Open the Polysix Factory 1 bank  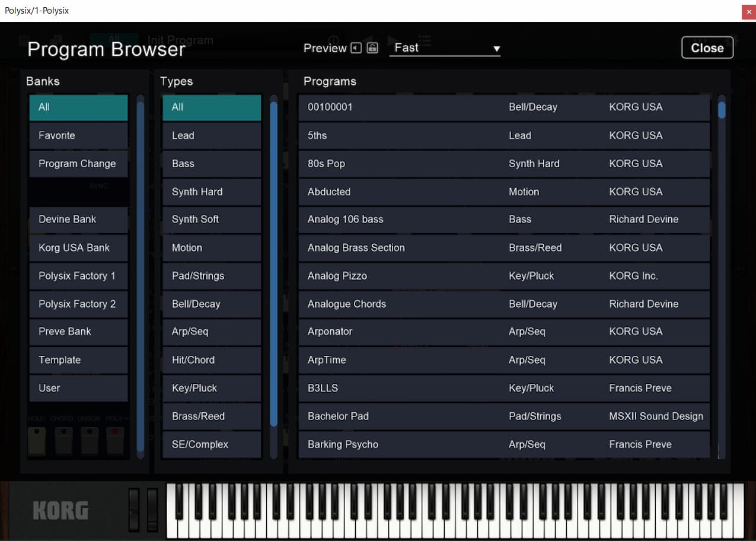[x=79, y=276]
